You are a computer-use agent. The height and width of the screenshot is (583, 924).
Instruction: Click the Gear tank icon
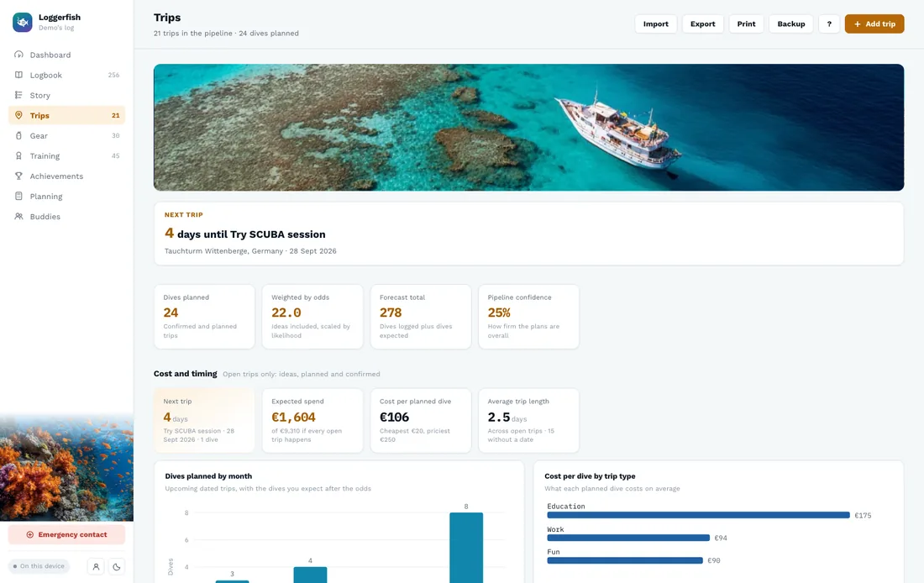[18, 135]
